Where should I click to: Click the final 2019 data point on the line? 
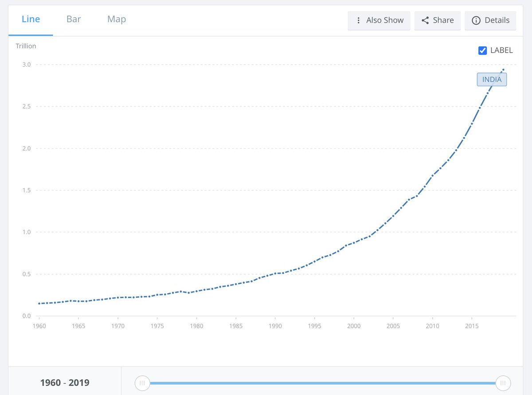(x=503, y=69)
